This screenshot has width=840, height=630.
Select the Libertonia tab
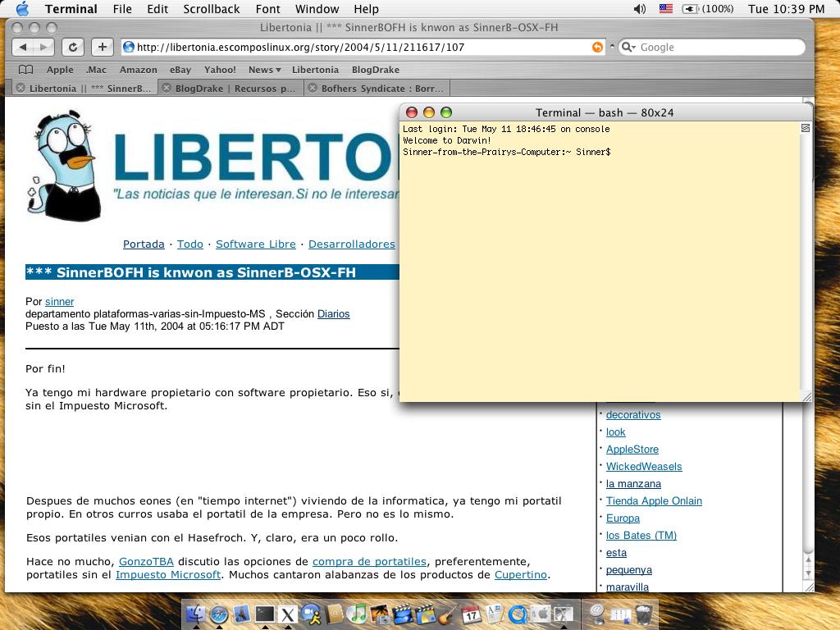point(90,89)
